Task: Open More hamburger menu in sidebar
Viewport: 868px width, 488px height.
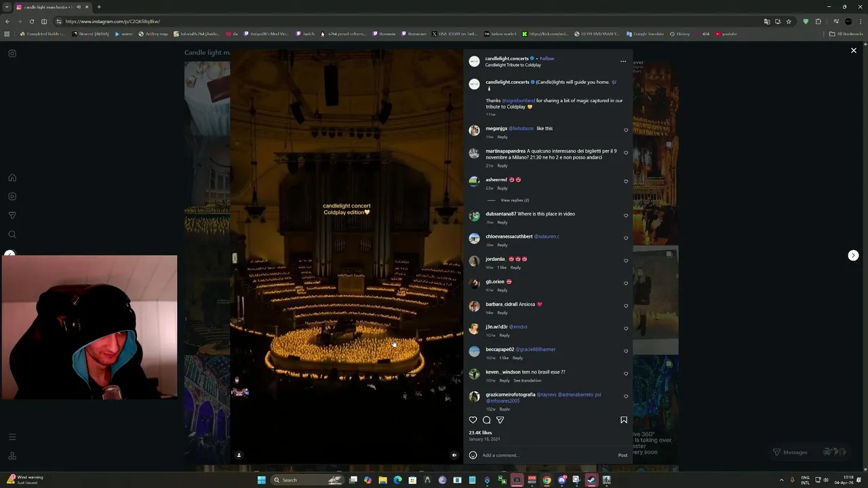Action: (x=12, y=437)
